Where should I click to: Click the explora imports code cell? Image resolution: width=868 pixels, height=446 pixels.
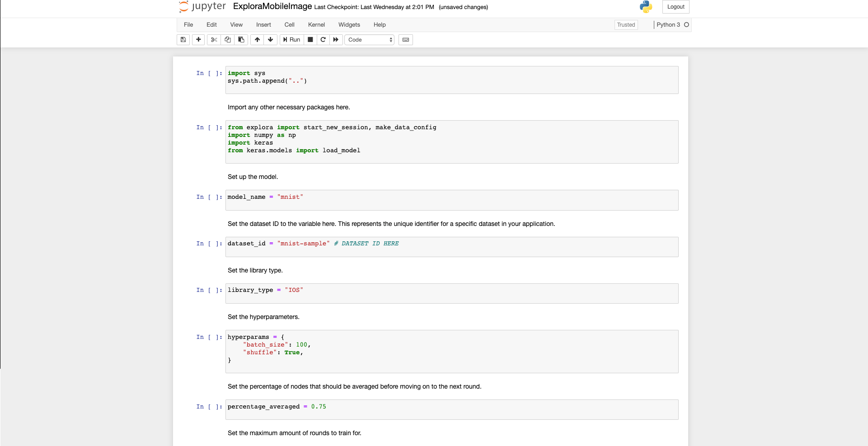point(452,142)
